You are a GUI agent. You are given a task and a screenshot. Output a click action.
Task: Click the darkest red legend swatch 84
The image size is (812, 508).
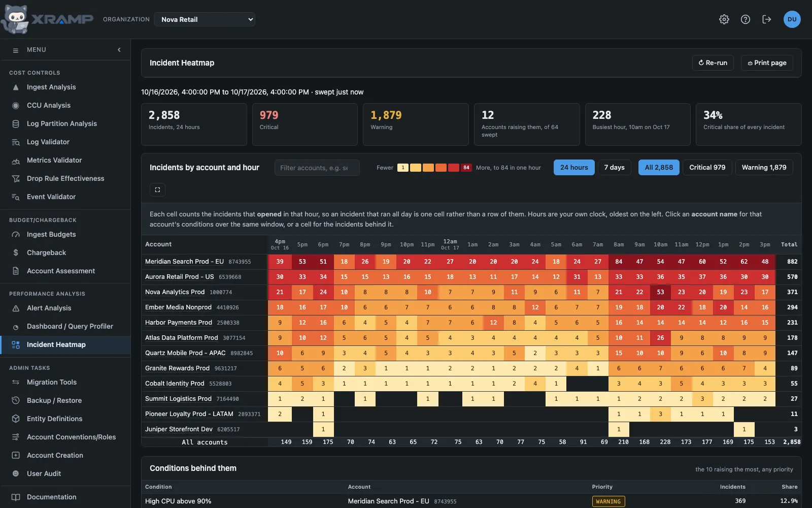point(466,168)
